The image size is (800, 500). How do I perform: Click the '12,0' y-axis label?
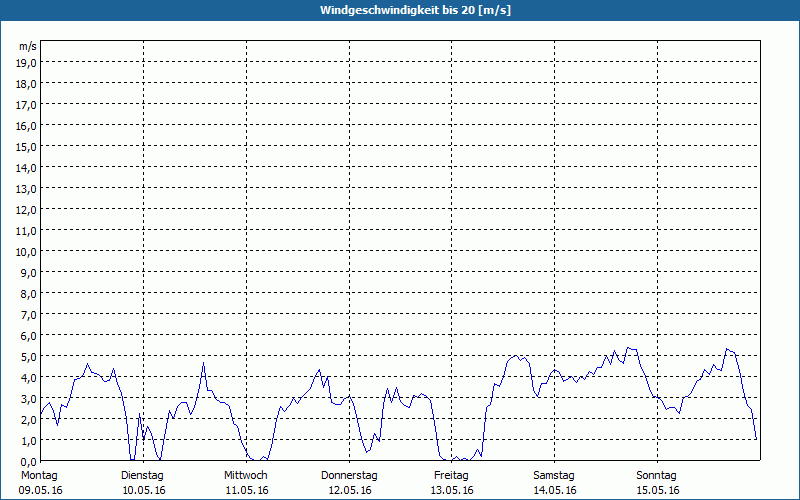tap(26, 210)
